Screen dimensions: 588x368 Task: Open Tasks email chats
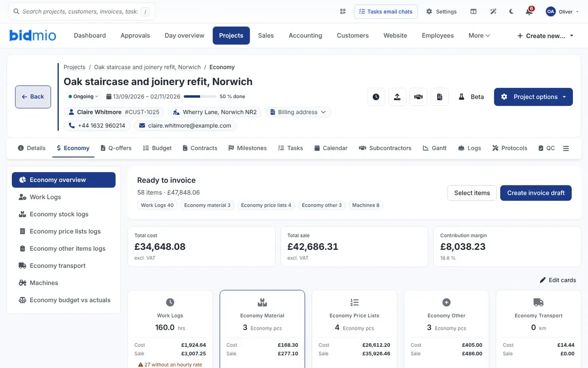pyautogui.click(x=386, y=11)
